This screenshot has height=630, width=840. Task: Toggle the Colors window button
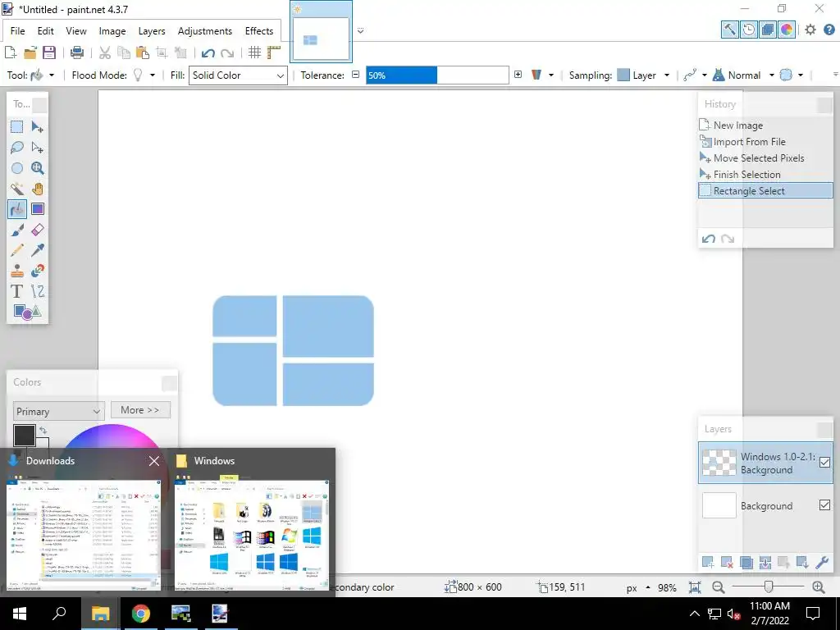click(x=787, y=30)
